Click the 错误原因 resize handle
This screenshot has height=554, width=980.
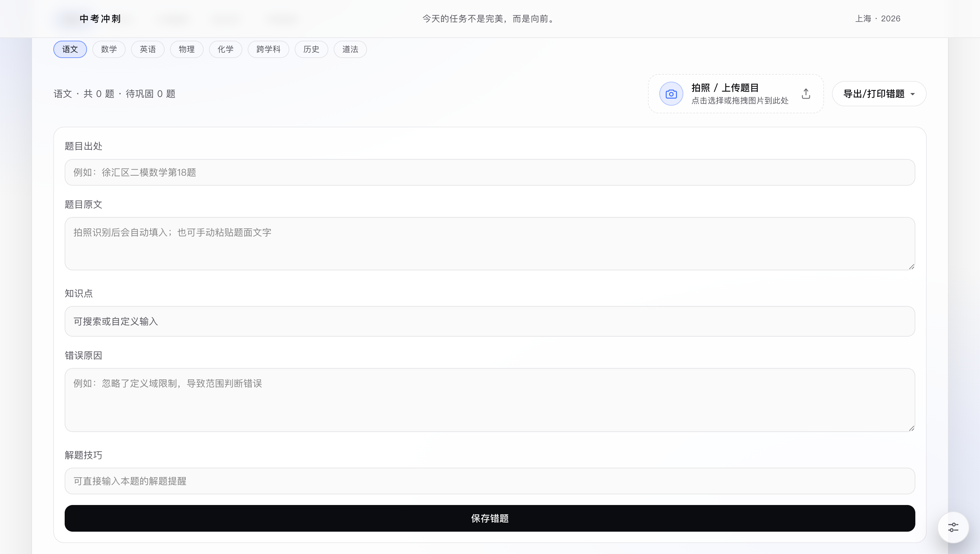[x=912, y=428]
